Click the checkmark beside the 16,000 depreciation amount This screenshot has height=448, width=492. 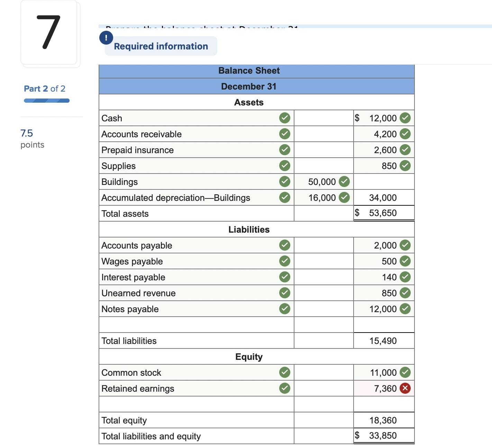(x=344, y=197)
